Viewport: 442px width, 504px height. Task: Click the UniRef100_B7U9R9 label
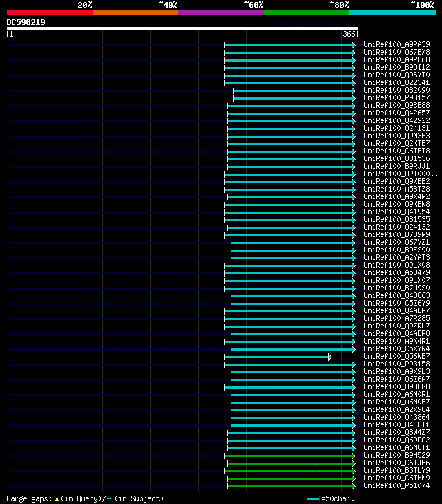pos(396,234)
